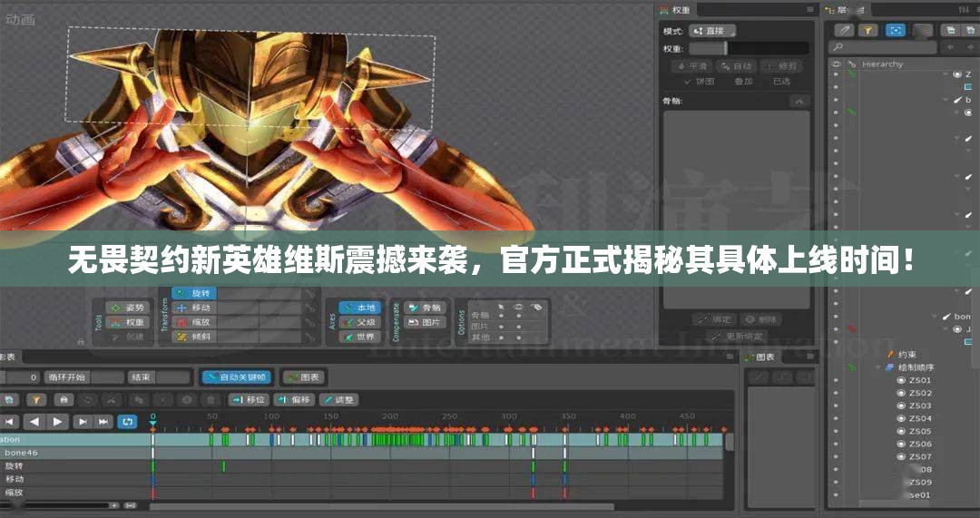Viewport: 980px width, 518px height.
Task: Click the blue focus-selection icon in tree toolbar
Action: 896,29
